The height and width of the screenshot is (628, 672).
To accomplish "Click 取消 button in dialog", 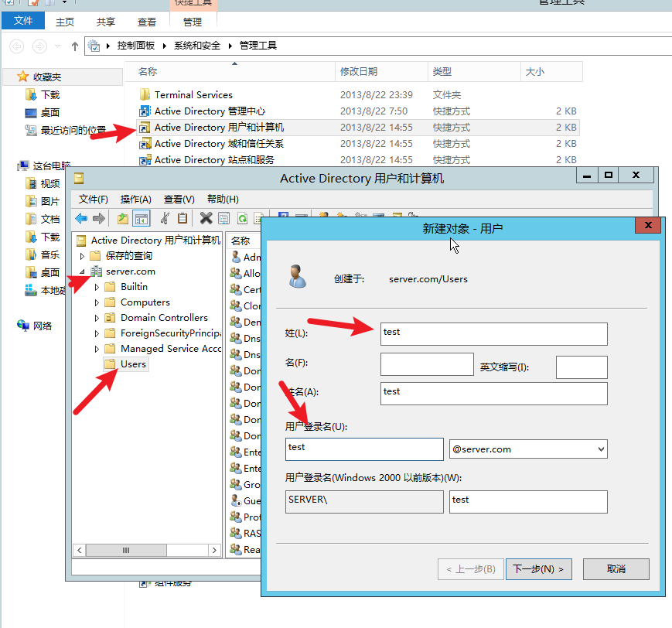I will point(616,569).
